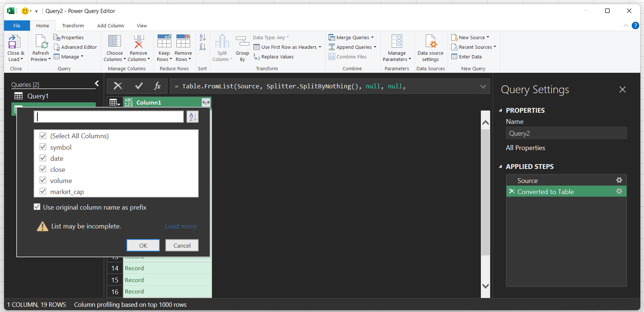Switch to the Add Column tab
The image size is (644, 312).
pyautogui.click(x=111, y=26)
